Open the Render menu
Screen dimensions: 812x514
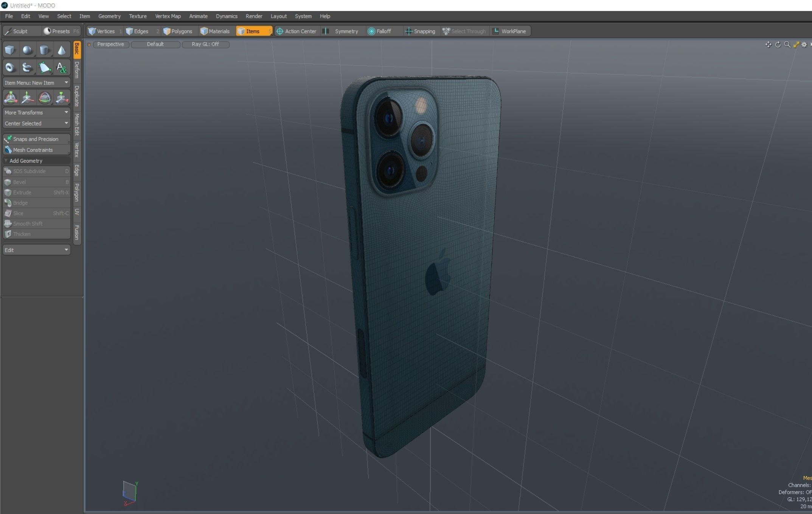pyautogui.click(x=254, y=16)
